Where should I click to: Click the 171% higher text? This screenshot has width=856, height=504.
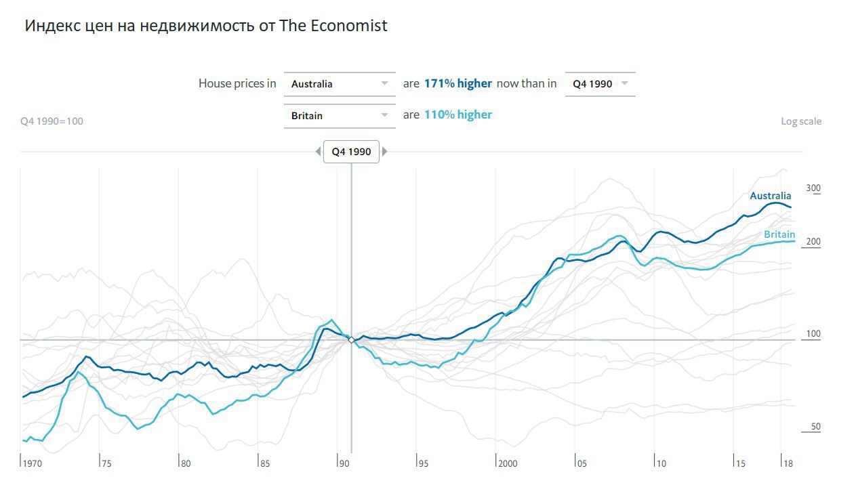[x=457, y=83]
